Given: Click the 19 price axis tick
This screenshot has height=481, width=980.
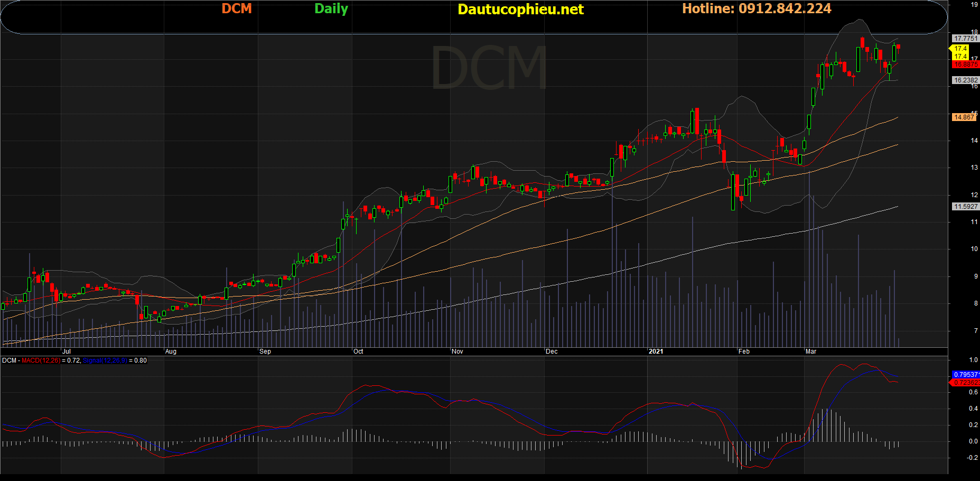Looking at the screenshot, I should [x=974, y=5].
